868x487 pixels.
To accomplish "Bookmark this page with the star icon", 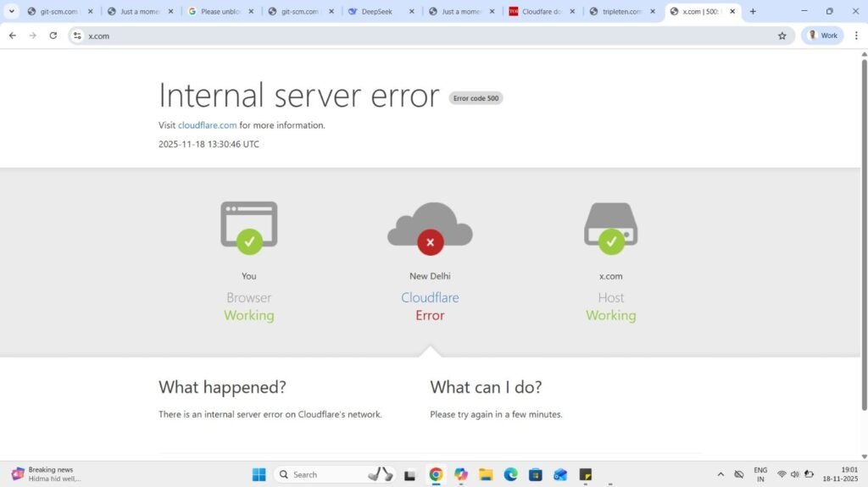I will point(782,36).
